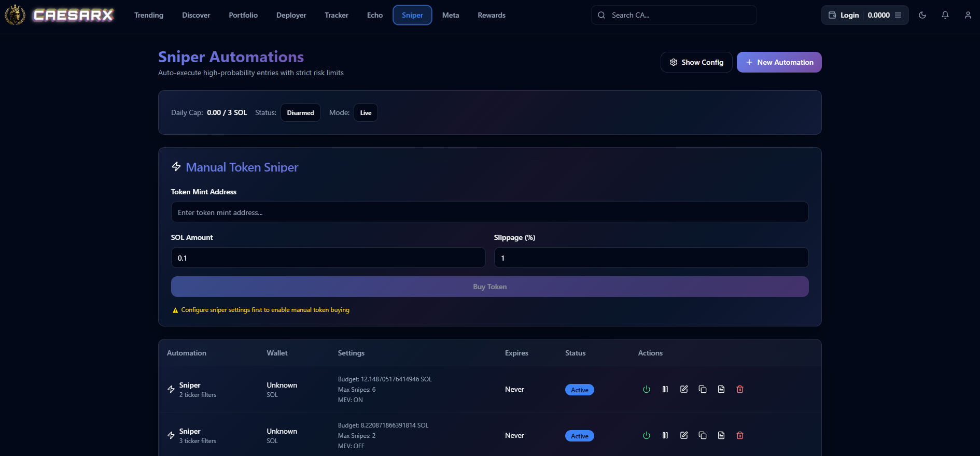Image resolution: width=980 pixels, height=456 pixels.
Task: Pause the 3 ticker filters sniper
Action: [665, 435]
